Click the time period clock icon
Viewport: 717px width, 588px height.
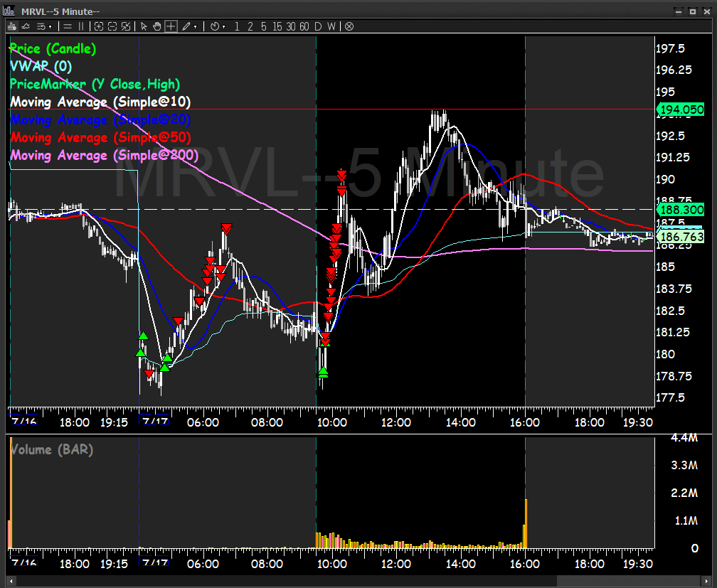pyautogui.click(x=215, y=26)
